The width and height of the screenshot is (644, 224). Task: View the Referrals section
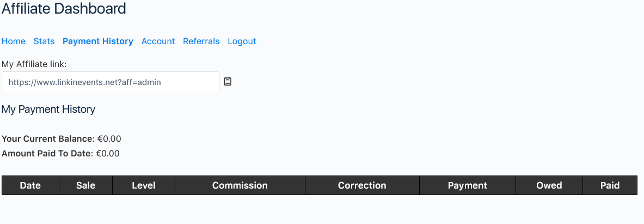[201, 41]
